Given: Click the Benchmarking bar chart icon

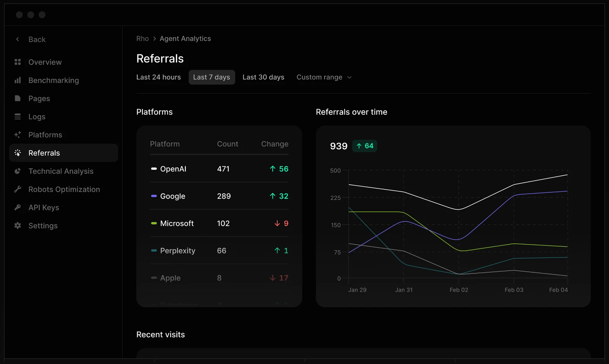Looking at the screenshot, I should [x=18, y=80].
